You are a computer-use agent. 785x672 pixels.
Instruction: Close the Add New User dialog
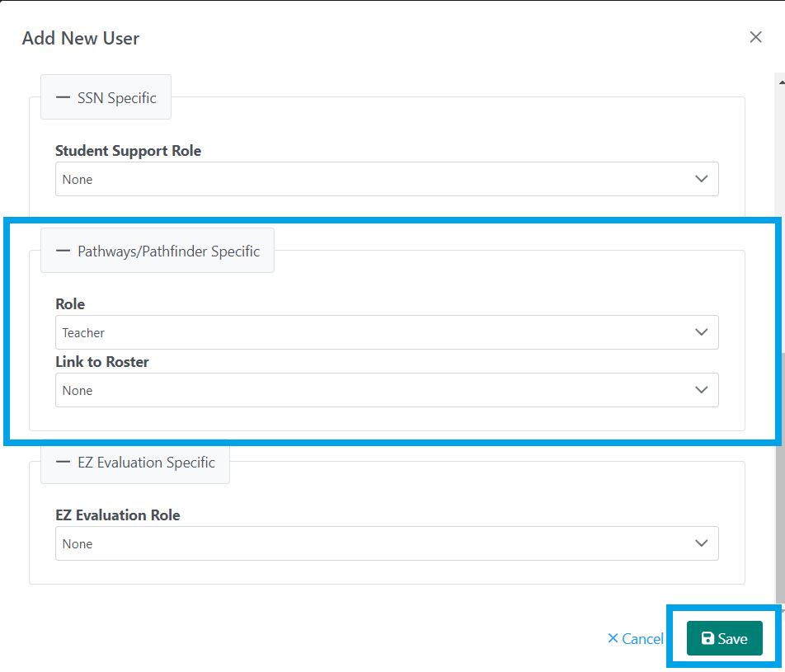[755, 37]
